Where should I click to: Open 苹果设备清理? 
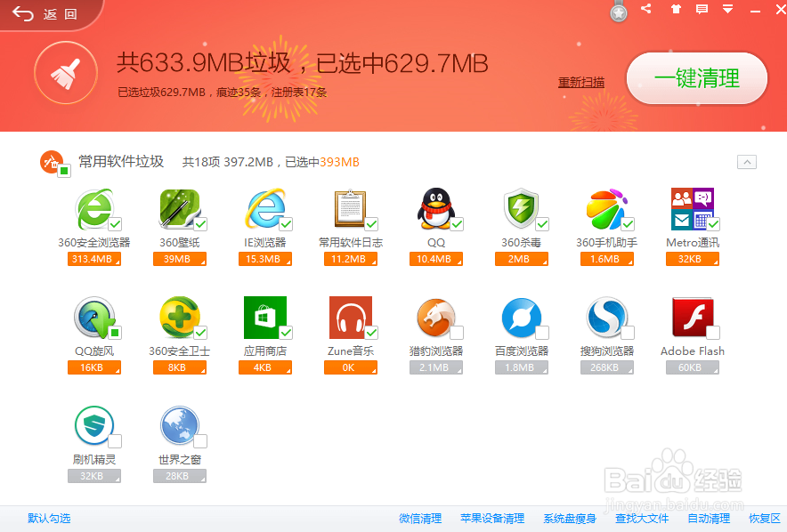tap(492, 519)
